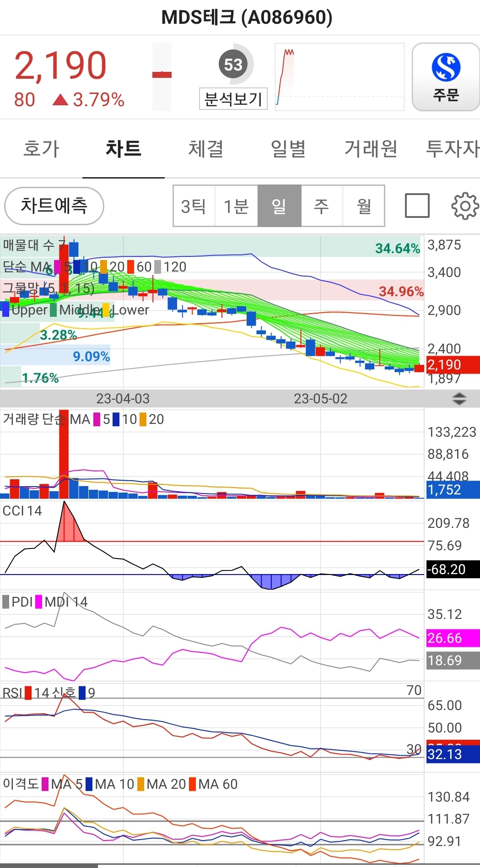Tap the 단순 MA 120 gray swatch
The image size is (480, 868).
point(158,266)
